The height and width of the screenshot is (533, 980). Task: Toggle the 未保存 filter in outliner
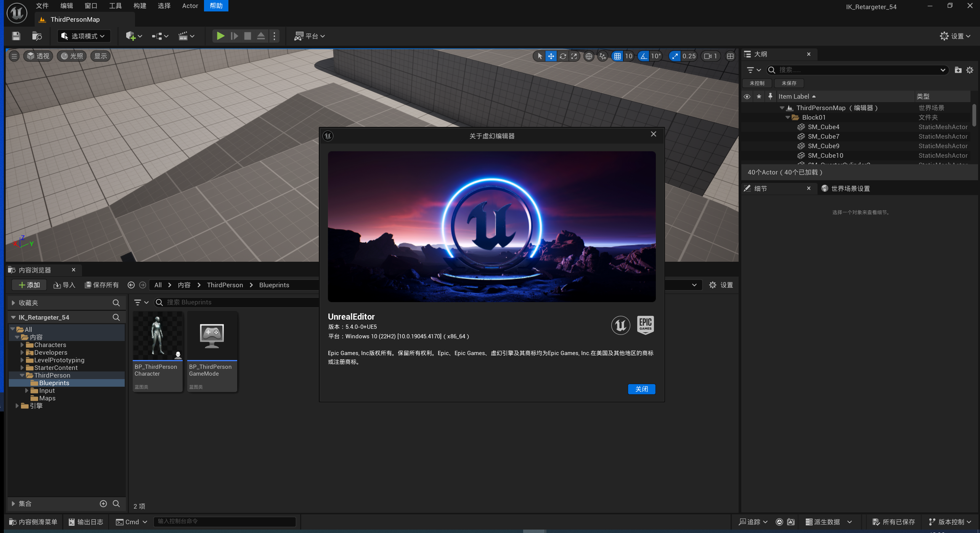(x=789, y=83)
